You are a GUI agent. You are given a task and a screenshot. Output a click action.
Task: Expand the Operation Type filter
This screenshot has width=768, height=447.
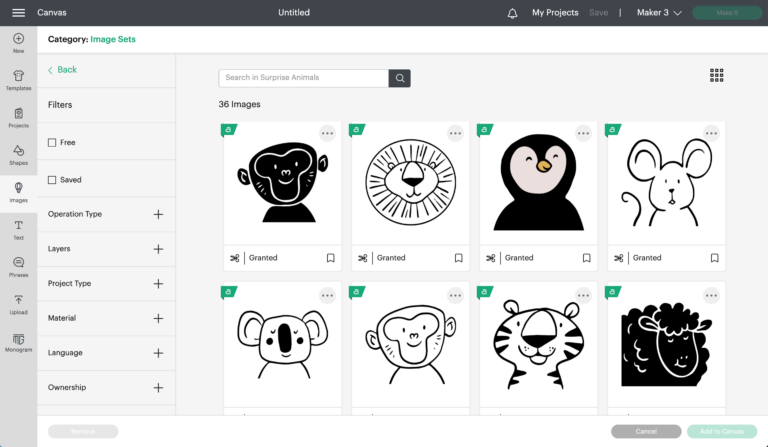click(158, 214)
